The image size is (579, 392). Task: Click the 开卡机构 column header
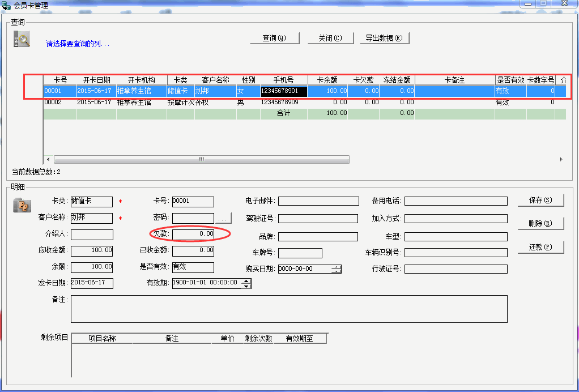[x=142, y=80]
